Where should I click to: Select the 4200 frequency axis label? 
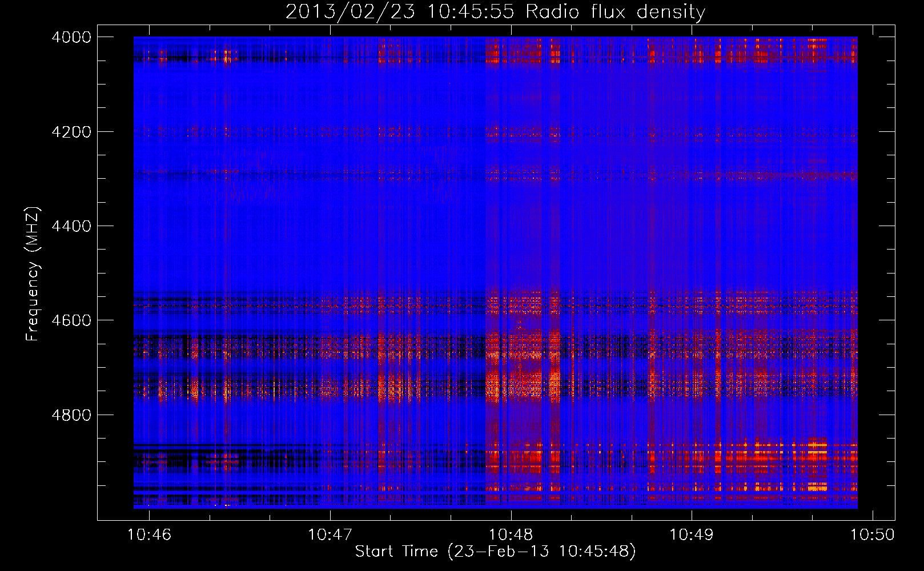[x=71, y=132]
